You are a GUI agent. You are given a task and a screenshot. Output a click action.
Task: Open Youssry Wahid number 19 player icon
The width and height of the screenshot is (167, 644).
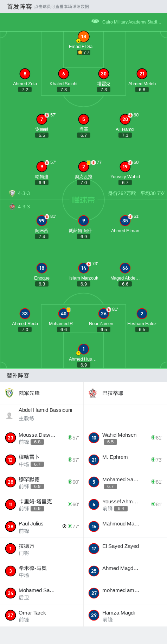tap(125, 167)
